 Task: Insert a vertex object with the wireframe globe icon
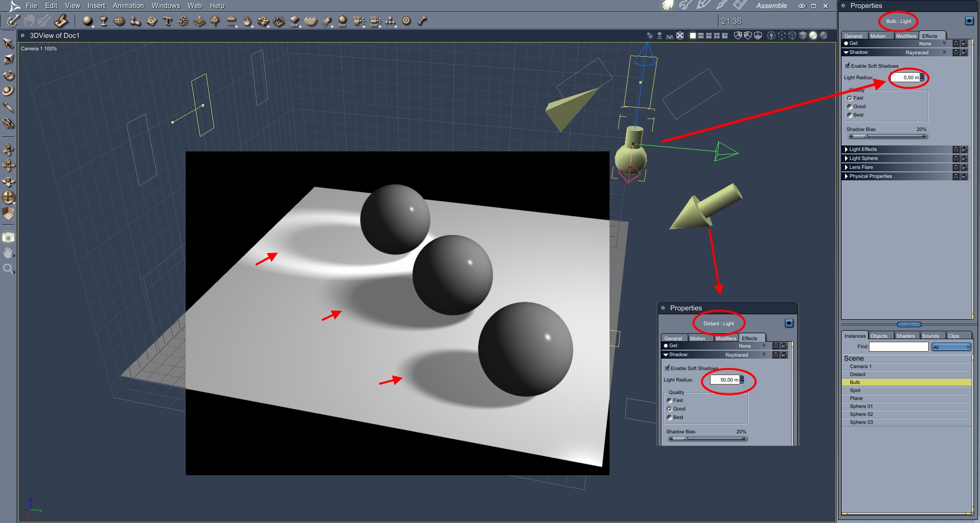point(119,21)
